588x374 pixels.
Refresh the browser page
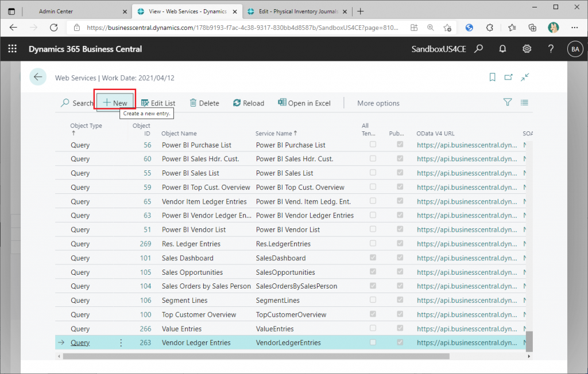click(x=54, y=28)
